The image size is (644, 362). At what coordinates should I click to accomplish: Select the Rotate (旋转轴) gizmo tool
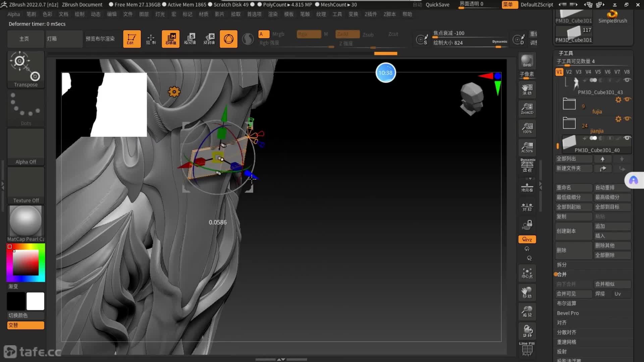coord(209,39)
